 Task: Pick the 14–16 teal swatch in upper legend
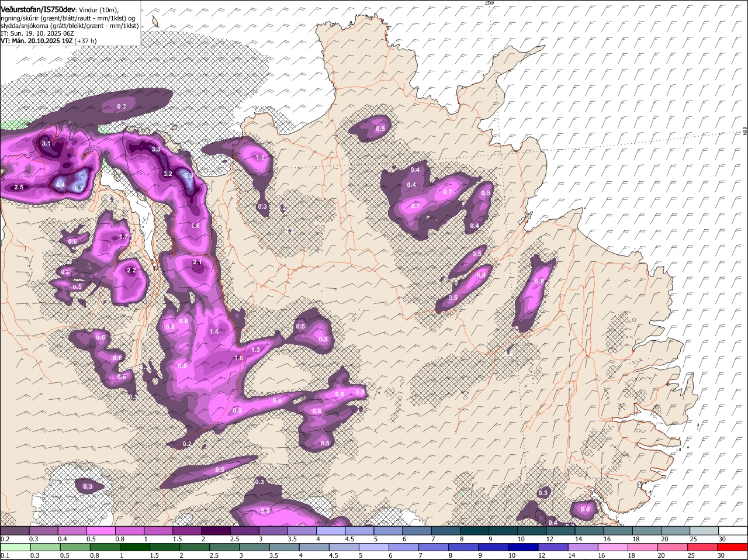pyautogui.click(x=590, y=531)
